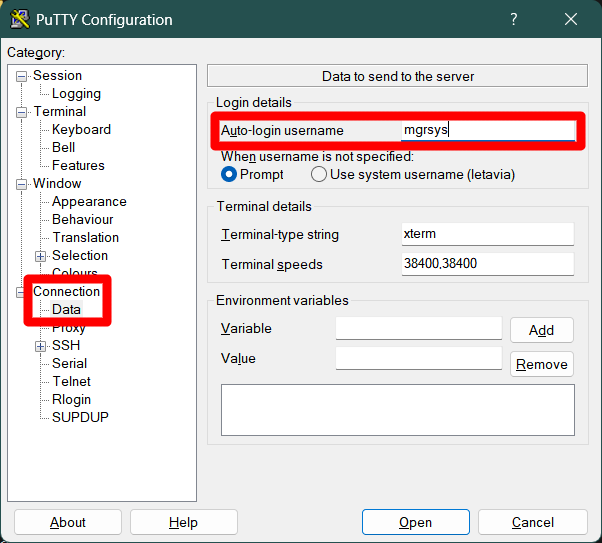Collapse the Window tree node
The width and height of the screenshot is (602, 543).
point(21,184)
